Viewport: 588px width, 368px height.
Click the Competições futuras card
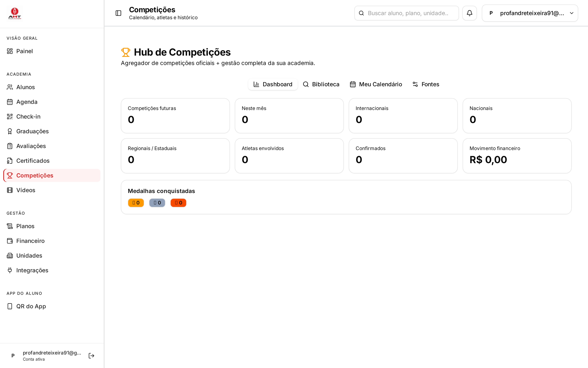175,116
